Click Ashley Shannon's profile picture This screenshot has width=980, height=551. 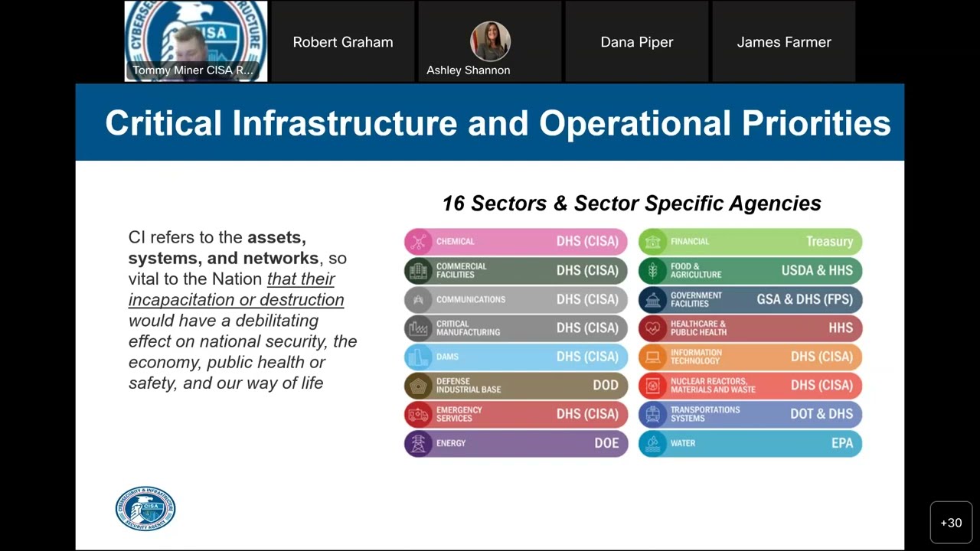pos(490,41)
